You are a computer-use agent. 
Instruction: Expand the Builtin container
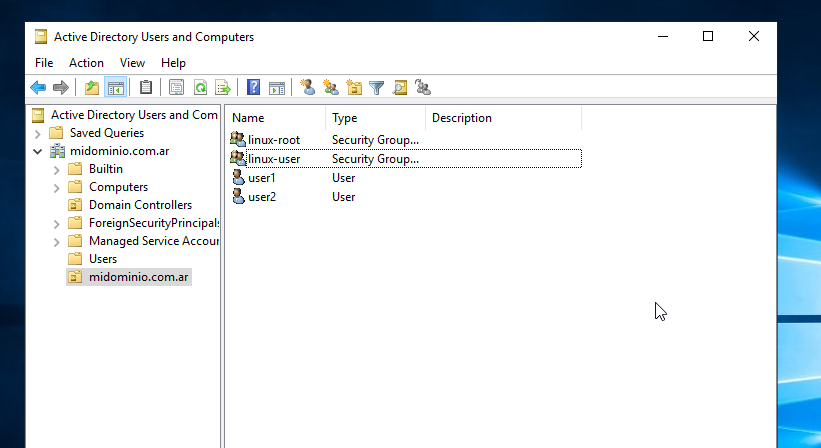click(57, 170)
